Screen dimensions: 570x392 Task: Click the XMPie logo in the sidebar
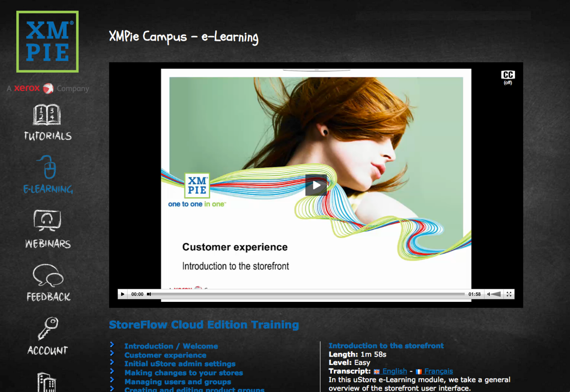47,42
